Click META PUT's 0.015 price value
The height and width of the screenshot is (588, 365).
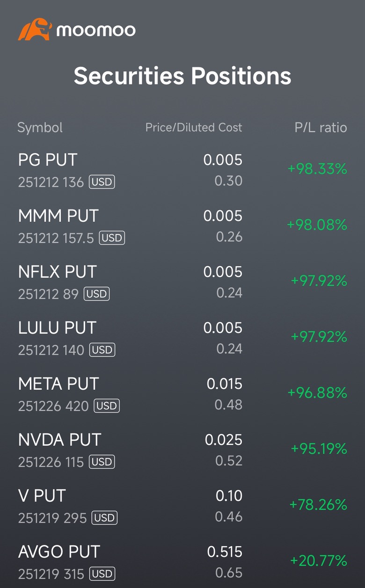click(x=225, y=384)
